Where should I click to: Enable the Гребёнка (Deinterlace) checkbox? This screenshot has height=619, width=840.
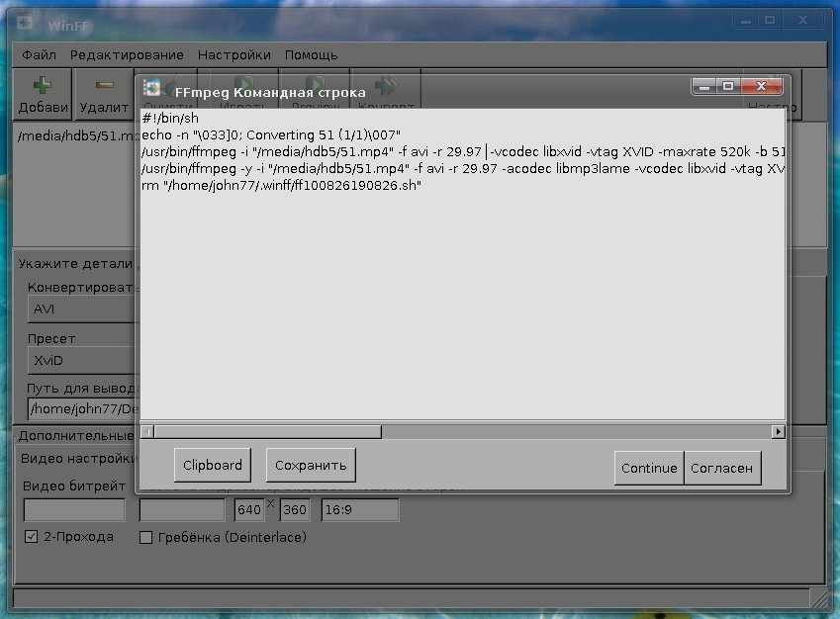coord(145,537)
